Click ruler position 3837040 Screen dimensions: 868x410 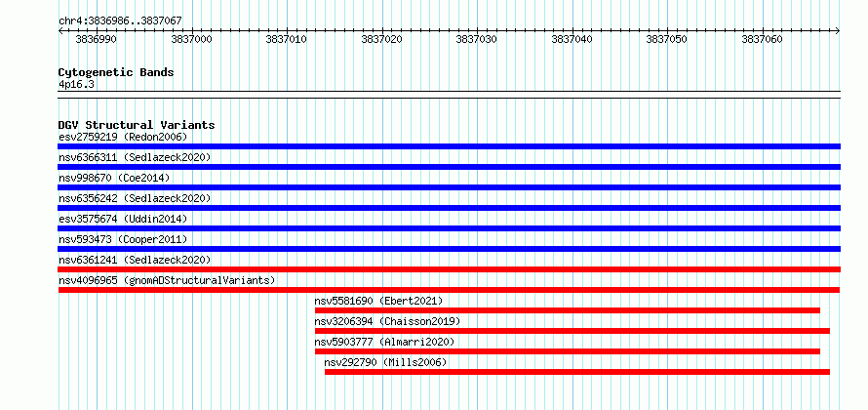click(x=572, y=39)
